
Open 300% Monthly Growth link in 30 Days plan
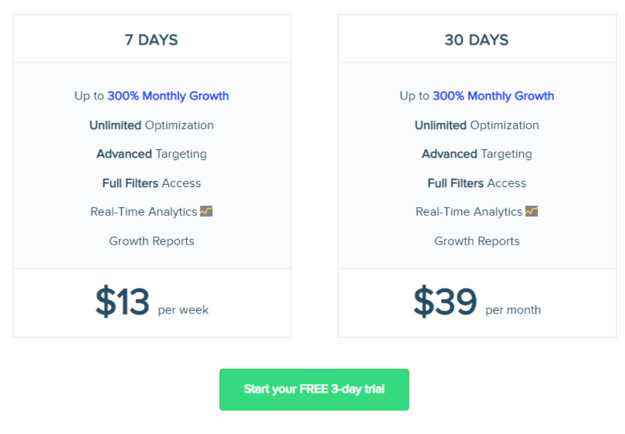coord(493,96)
